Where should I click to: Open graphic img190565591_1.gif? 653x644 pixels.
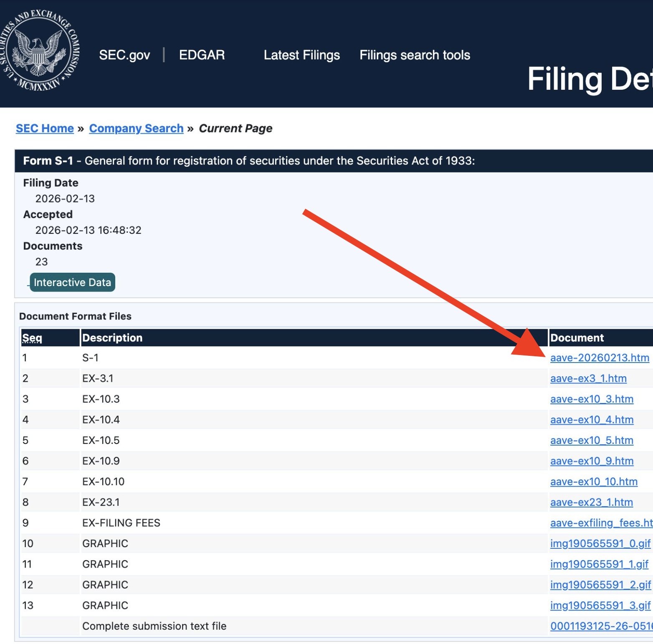coord(599,564)
